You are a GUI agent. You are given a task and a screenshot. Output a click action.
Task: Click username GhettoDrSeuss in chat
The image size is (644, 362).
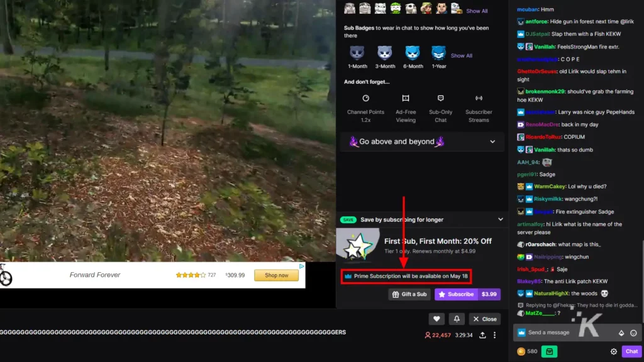(x=536, y=71)
